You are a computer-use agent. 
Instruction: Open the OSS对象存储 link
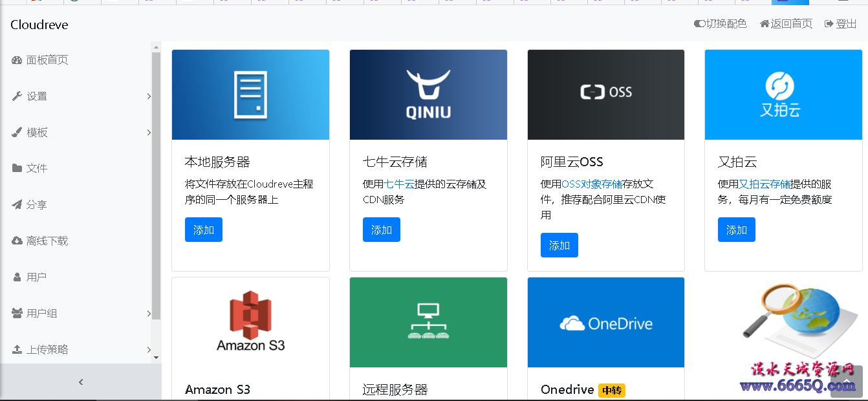[592, 184]
